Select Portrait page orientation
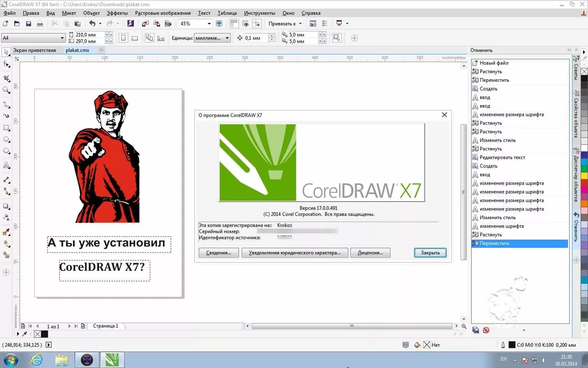The height and width of the screenshot is (368, 588). coord(123,38)
